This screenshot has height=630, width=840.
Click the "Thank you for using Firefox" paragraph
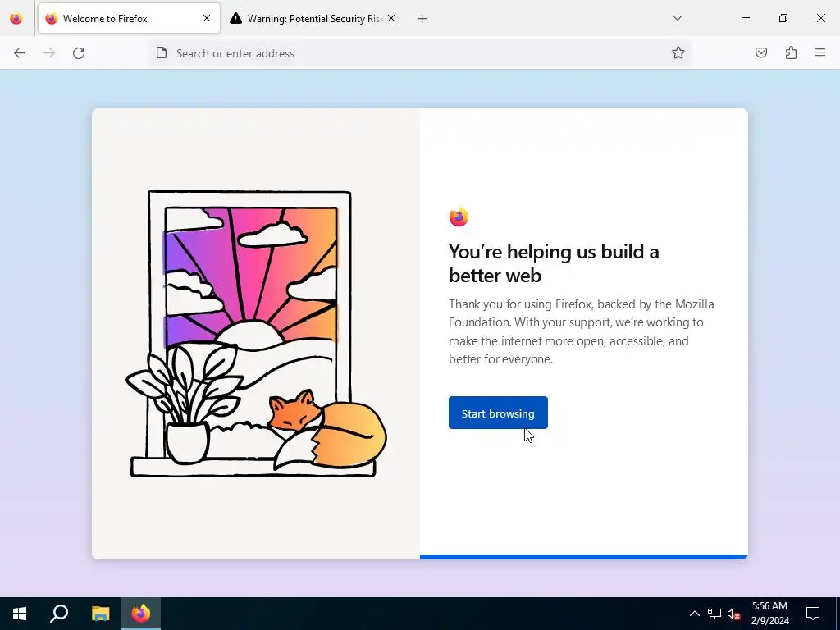point(582,331)
